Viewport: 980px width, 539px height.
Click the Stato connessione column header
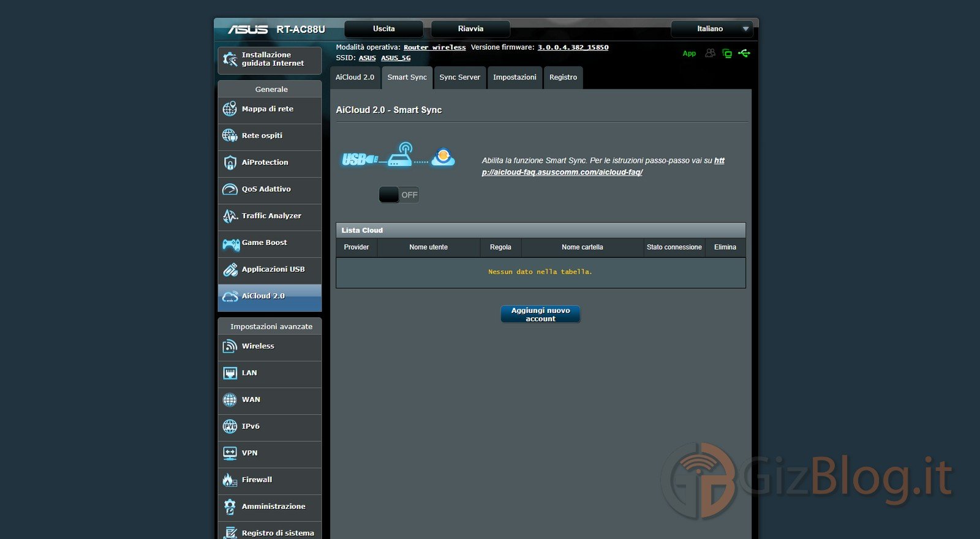tap(674, 247)
